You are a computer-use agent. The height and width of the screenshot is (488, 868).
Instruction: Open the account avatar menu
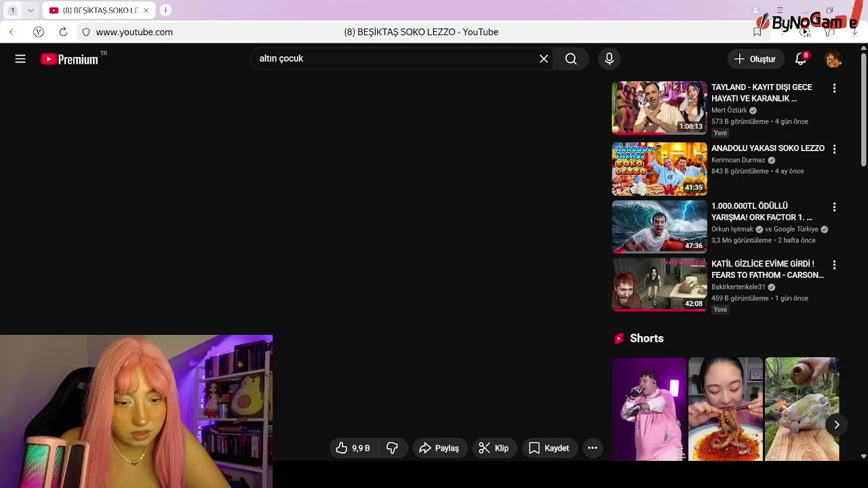(833, 59)
